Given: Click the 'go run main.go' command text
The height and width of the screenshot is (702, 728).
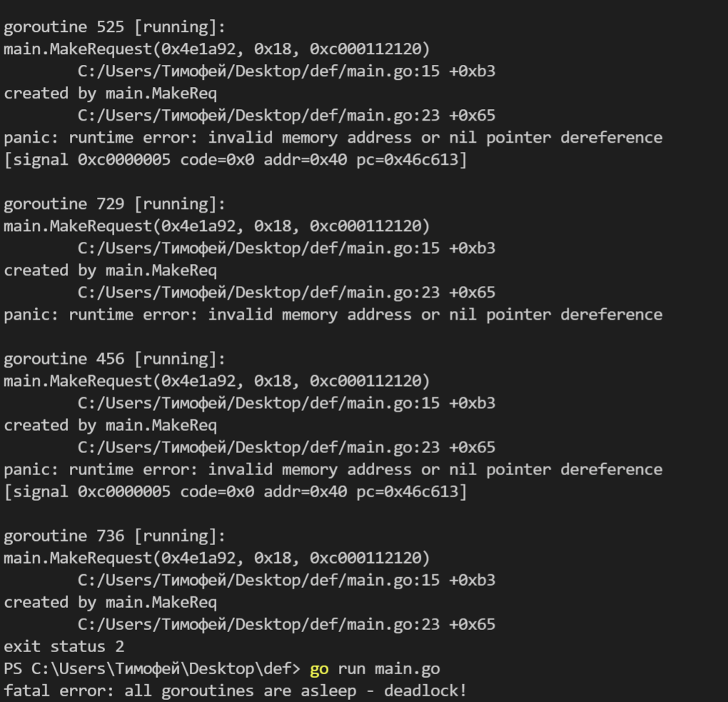Looking at the screenshot, I should coord(375,668).
